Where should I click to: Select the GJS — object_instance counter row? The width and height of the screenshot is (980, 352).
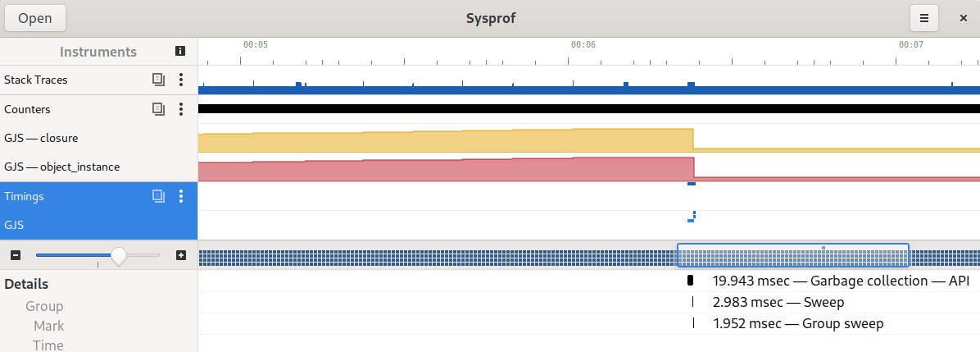[99, 167]
